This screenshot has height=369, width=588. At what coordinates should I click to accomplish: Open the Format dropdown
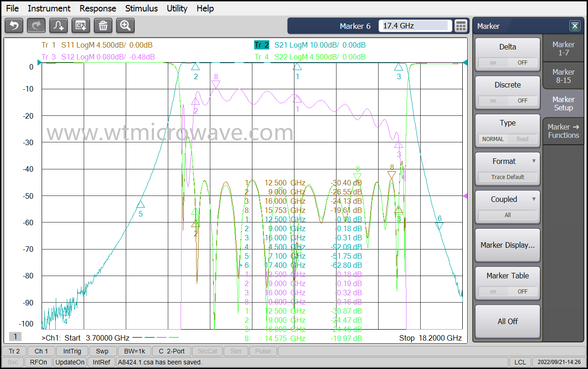tap(508, 161)
